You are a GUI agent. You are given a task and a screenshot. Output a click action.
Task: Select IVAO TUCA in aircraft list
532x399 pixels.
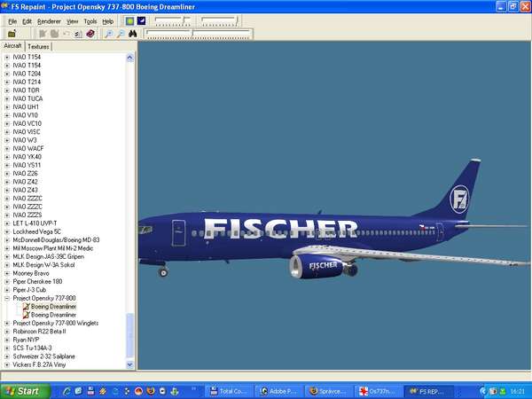27,98
